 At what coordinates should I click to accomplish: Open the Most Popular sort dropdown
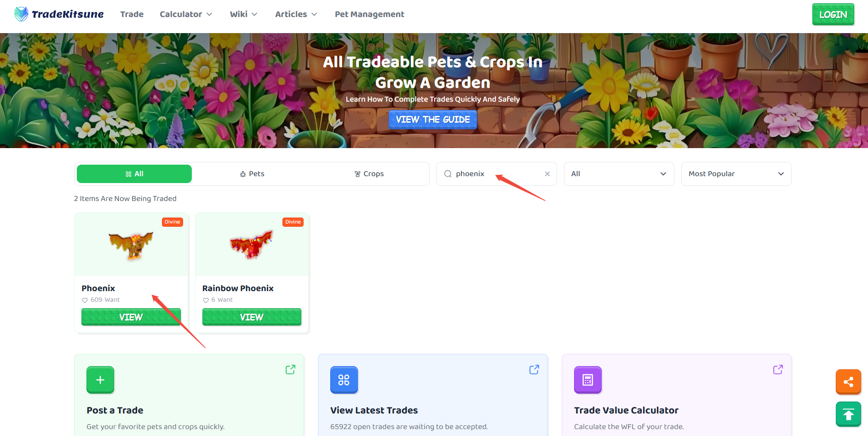[x=736, y=174]
